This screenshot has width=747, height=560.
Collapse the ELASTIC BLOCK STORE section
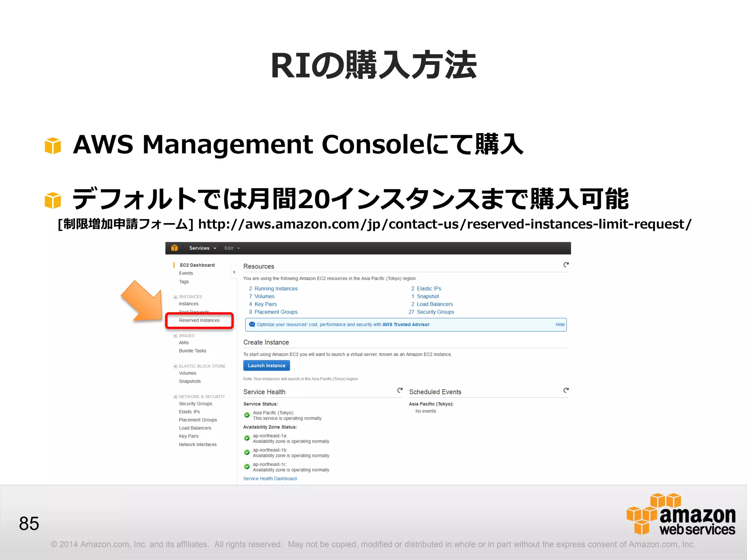coord(175,366)
